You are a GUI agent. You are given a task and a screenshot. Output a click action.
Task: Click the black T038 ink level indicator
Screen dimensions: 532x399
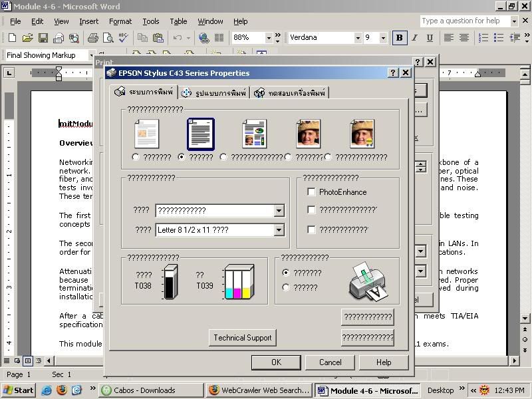(171, 281)
